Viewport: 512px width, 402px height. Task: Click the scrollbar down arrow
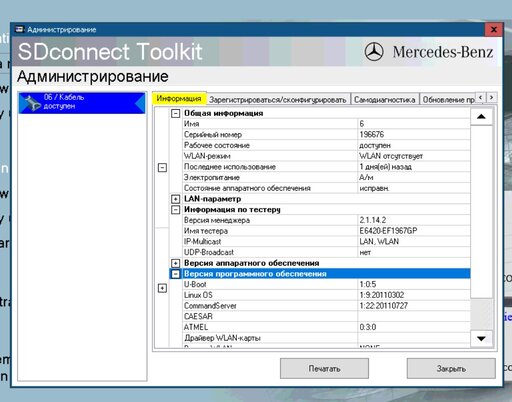[481, 339]
